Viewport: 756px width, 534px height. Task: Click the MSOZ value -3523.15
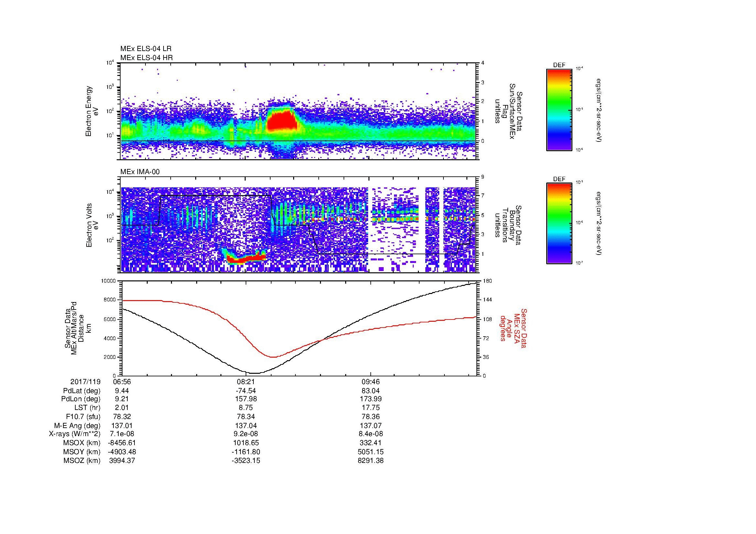point(246,461)
